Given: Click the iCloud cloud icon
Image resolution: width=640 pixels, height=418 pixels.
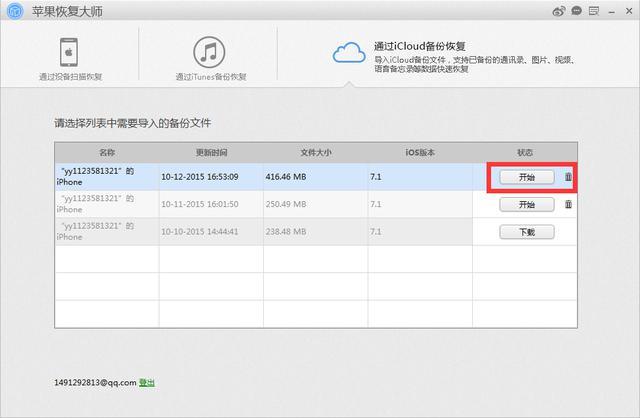Looking at the screenshot, I should [x=349, y=52].
